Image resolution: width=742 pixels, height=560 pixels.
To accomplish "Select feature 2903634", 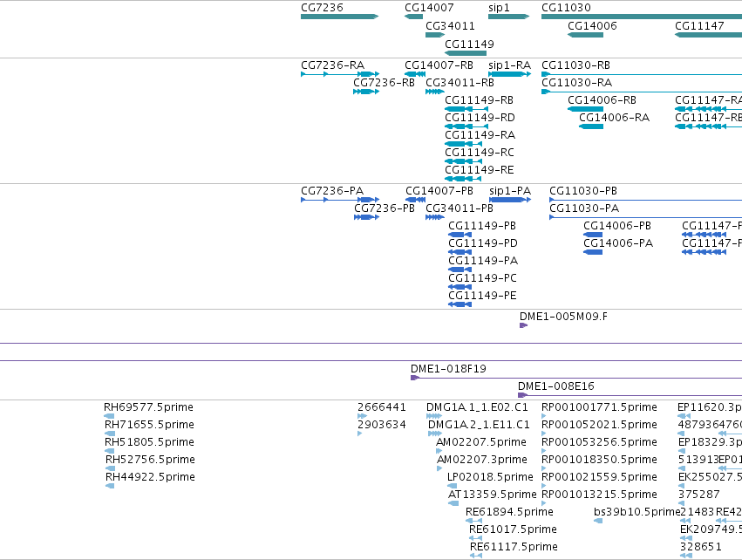I will pos(360,434).
